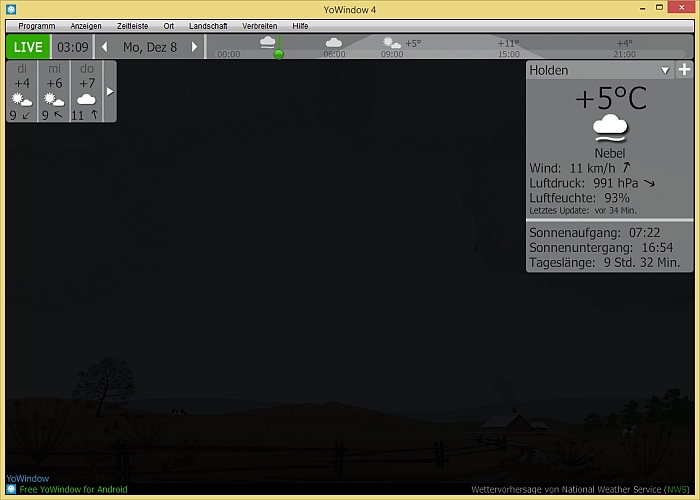Select 00:00 on the timeline
The image size is (700, 500).
[229, 54]
